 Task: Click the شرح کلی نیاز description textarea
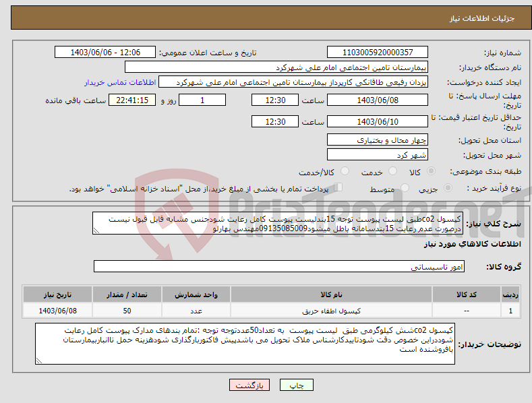tap(278, 223)
